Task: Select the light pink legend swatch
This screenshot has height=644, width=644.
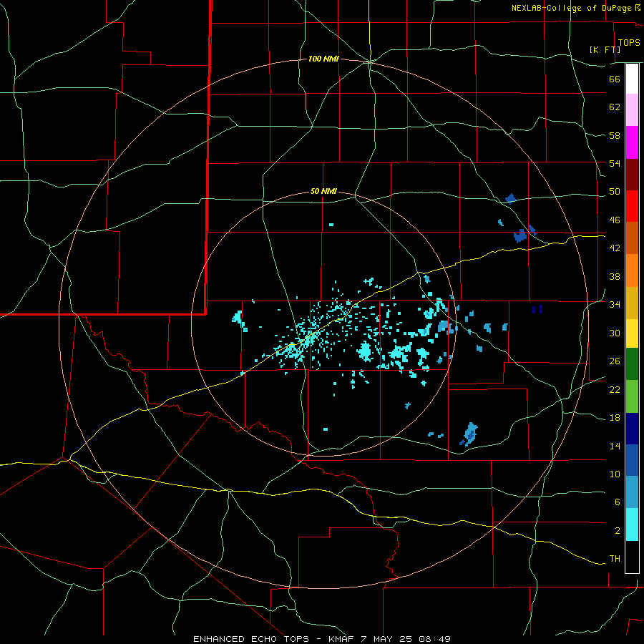Action: coord(632,109)
